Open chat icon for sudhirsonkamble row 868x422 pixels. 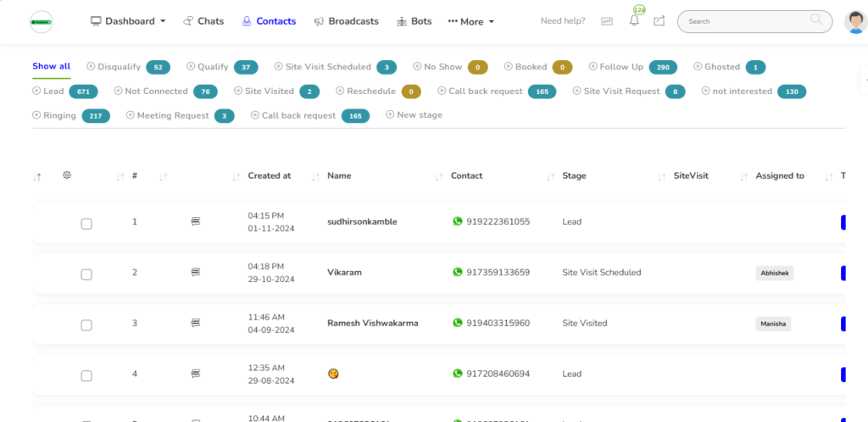tap(196, 222)
